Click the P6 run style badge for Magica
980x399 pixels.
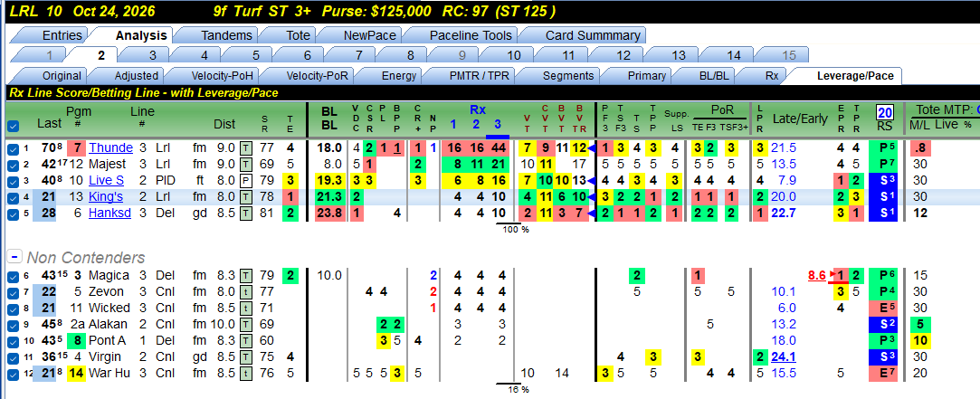(x=884, y=276)
